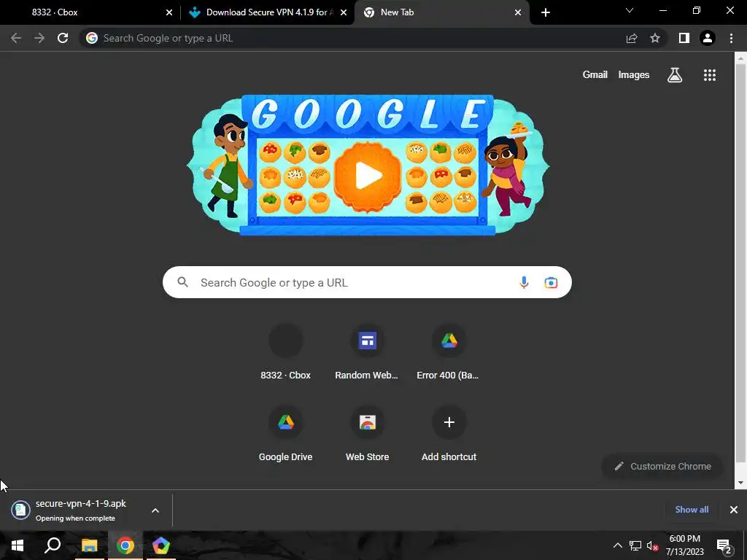Open File Explorer from the taskbar
This screenshot has width=747, height=560.
pos(89,545)
